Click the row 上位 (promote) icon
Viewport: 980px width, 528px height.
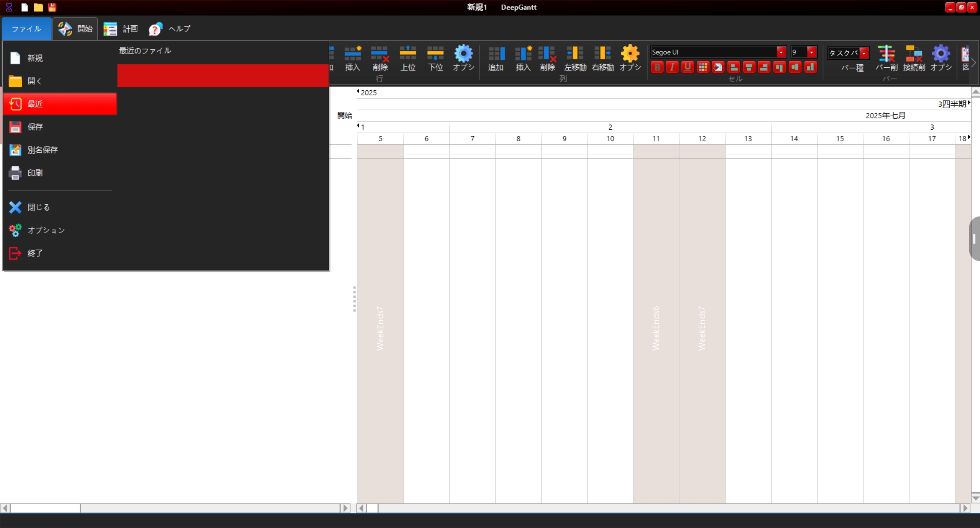click(x=407, y=58)
